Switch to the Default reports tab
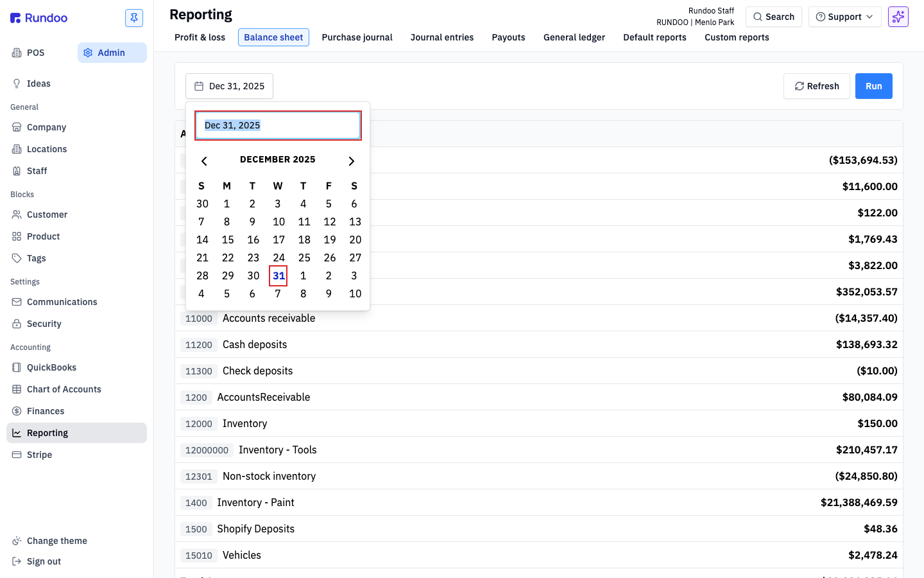The width and height of the screenshot is (924, 578). point(654,37)
